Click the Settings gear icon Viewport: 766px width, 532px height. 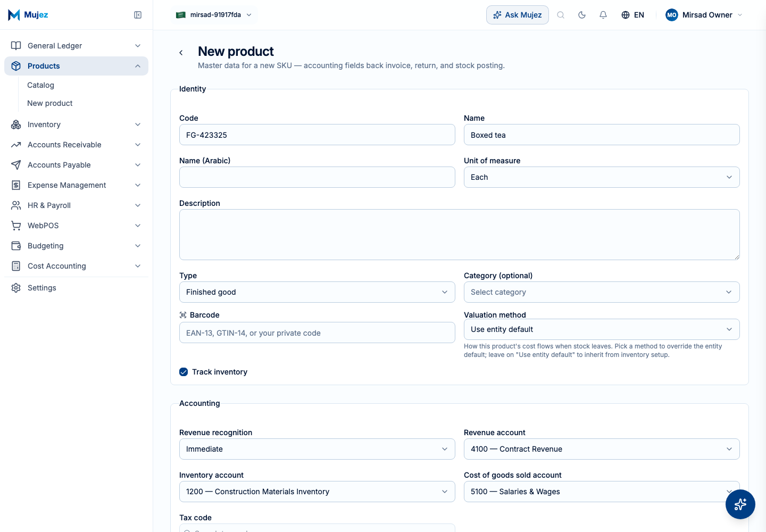pyautogui.click(x=16, y=288)
